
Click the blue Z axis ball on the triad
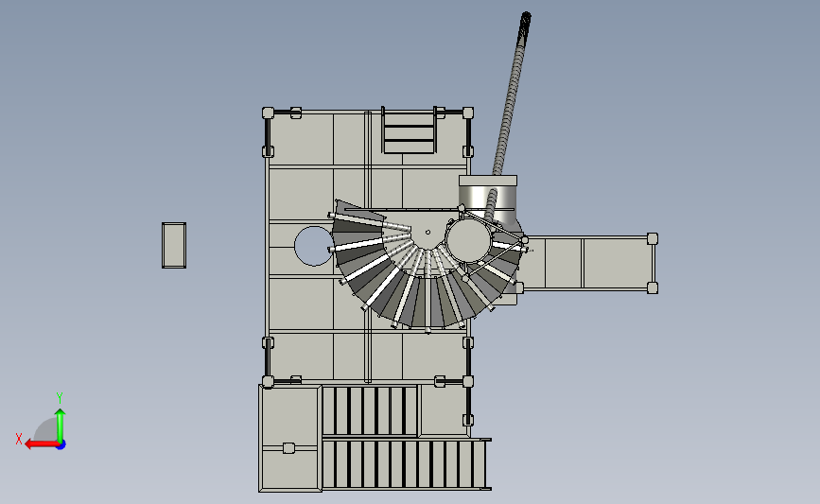pos(61,445)
